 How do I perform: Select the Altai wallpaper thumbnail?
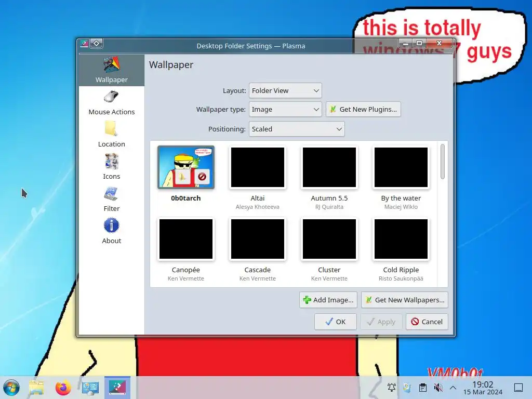pos(258,167)
